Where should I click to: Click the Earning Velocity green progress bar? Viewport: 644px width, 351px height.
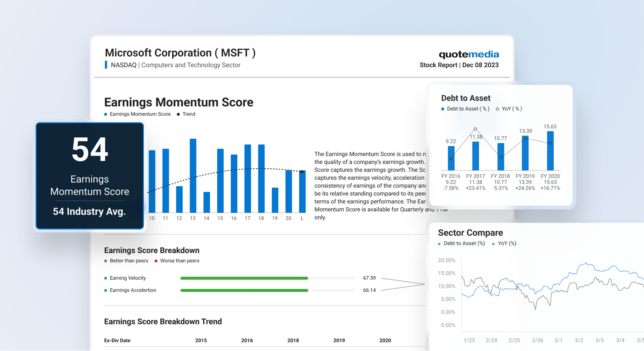click(244, 278)
